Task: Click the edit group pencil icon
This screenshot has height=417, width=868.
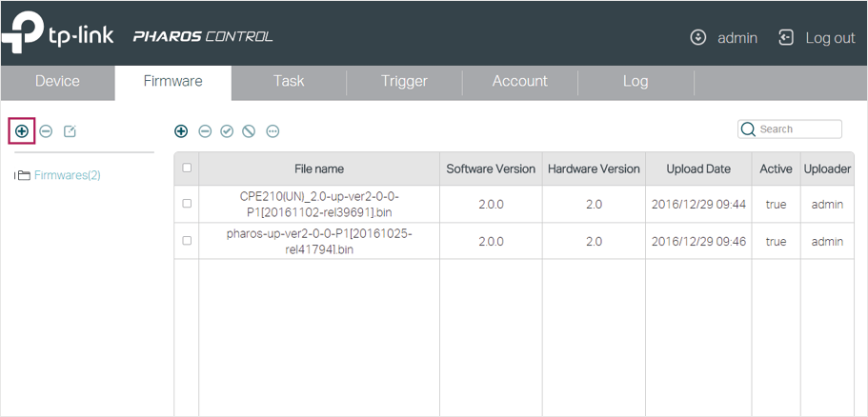Action: coord(70,131)
